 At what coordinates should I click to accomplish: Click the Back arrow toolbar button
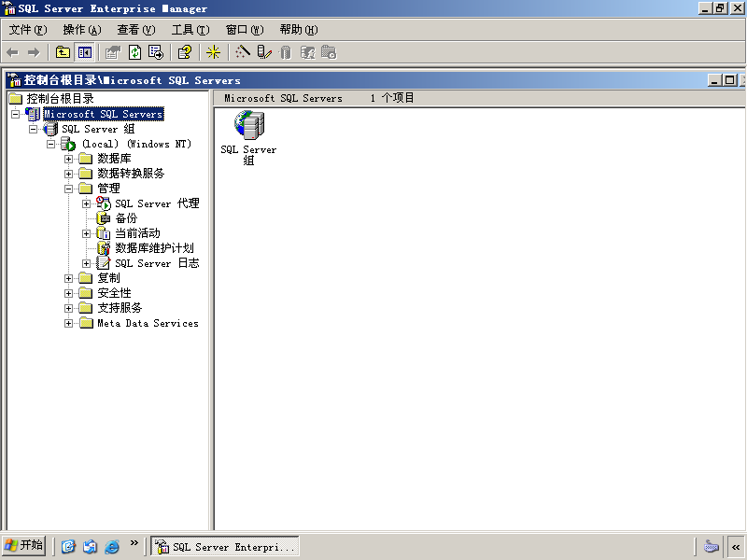(x=13, y=52)
